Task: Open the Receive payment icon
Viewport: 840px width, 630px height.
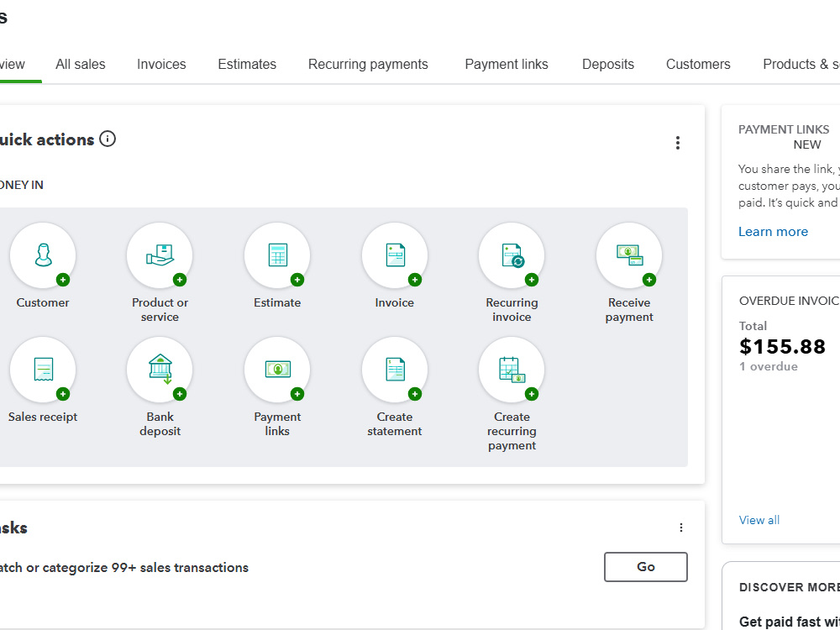Action: point(629,255)
